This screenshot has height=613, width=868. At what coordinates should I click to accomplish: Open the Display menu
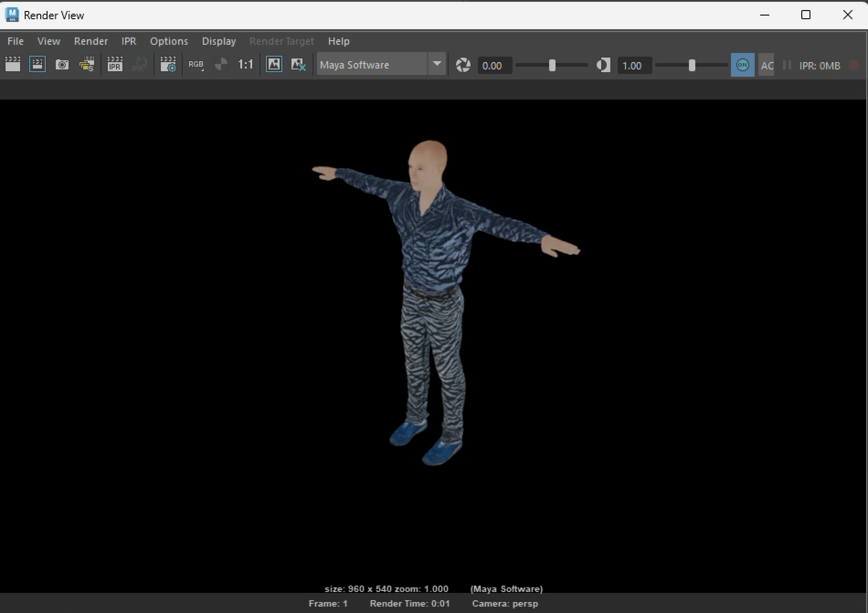[219, 41]
